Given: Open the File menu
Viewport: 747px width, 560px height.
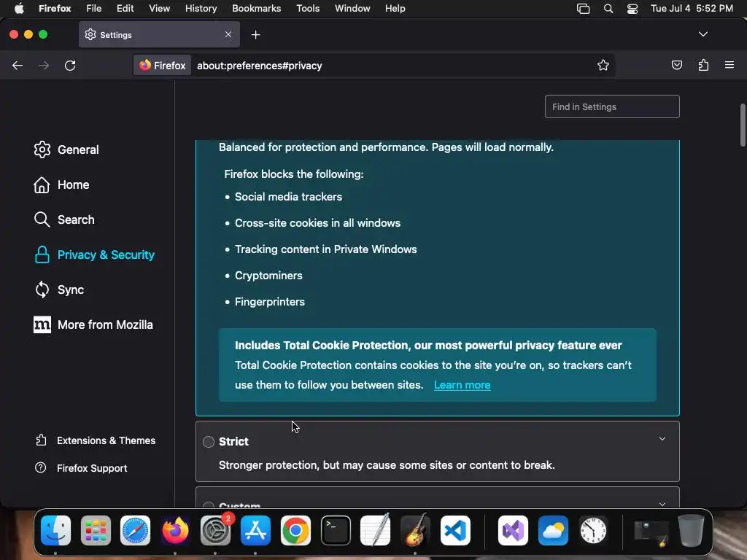Looking at the screenshot, I should (x=94, y=9).
